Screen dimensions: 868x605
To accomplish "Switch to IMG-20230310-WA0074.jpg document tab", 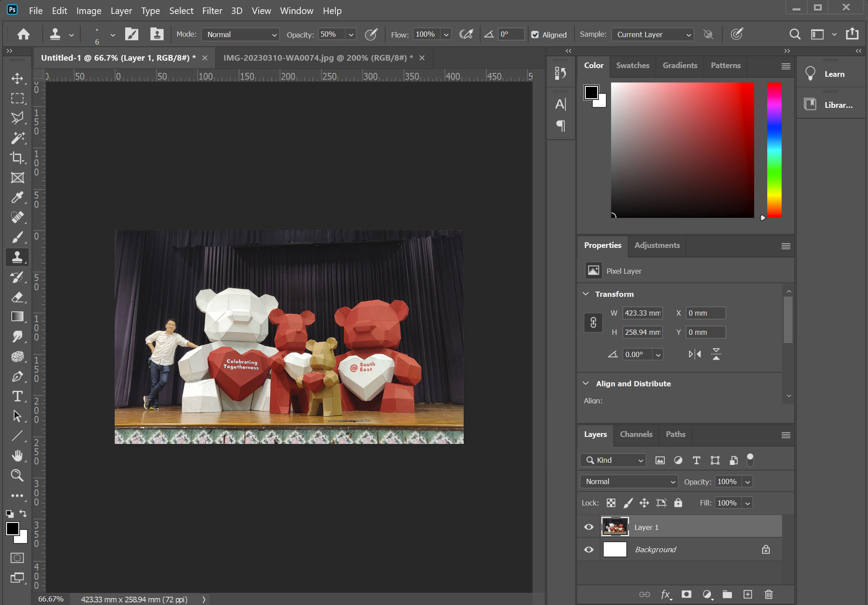I will [318, 58].
